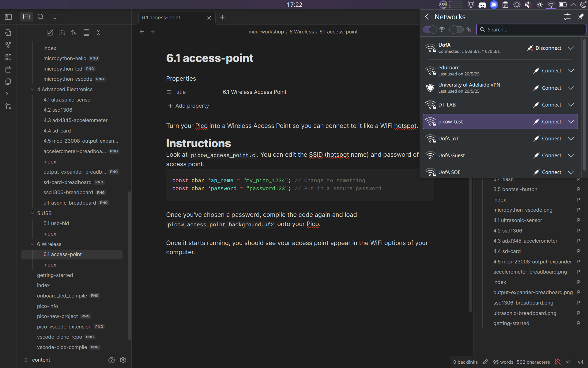Image resolution: width=588 pixels, height=368 pixels.
Task: Expand details for picow_test network
Action: pyautogui.click(x=571, y=122)
